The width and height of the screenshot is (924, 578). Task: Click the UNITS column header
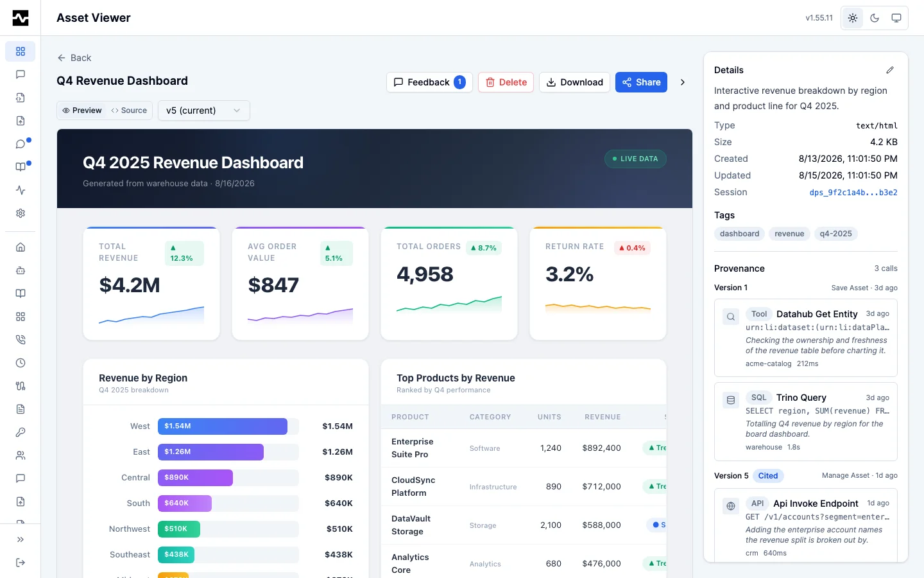coord(549,417)
